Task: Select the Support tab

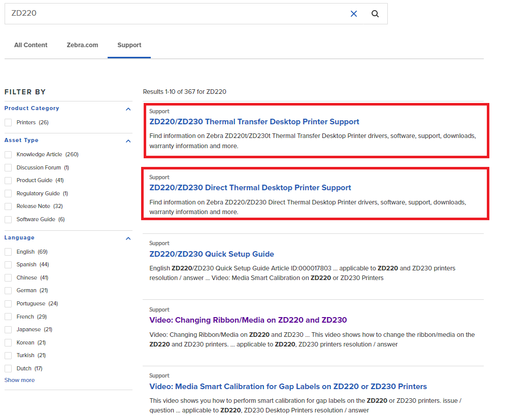Action: (129, 45)
